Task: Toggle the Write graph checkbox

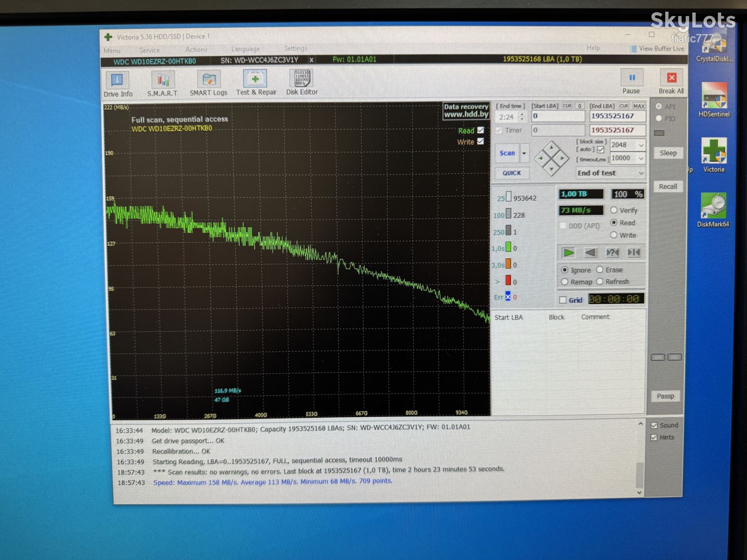Action: 481,141
